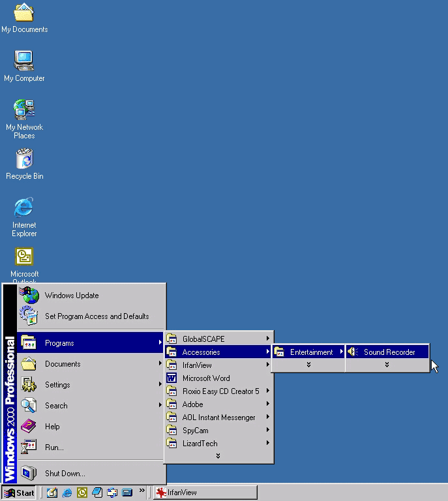Open Roxio Easy CD Creator 5 folder
Viewport: 448px width, 501px height.
[218, 391]
